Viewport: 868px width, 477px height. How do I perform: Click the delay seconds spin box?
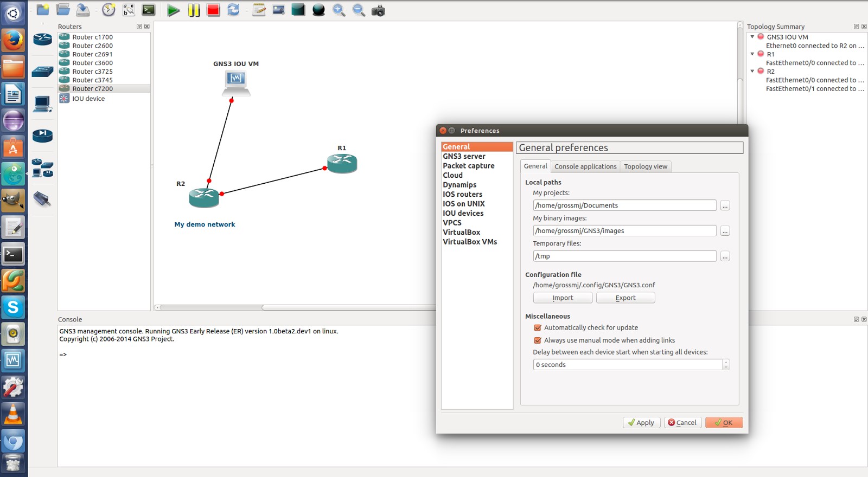pos(631,365)
